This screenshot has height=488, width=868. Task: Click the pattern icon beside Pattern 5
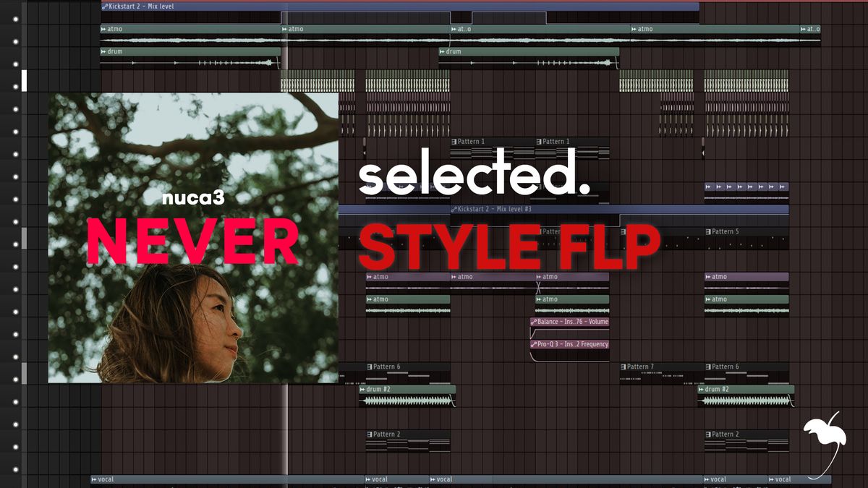click(x=708, y=232)
